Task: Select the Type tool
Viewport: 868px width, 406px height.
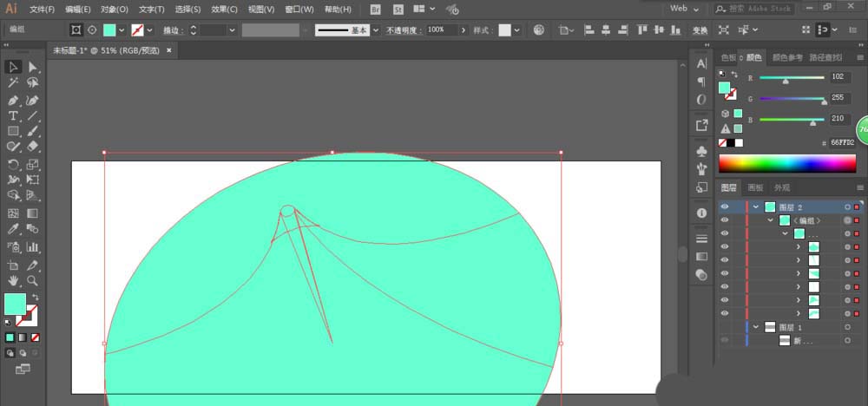Action: pyautogui.click(x=13, y=116)
